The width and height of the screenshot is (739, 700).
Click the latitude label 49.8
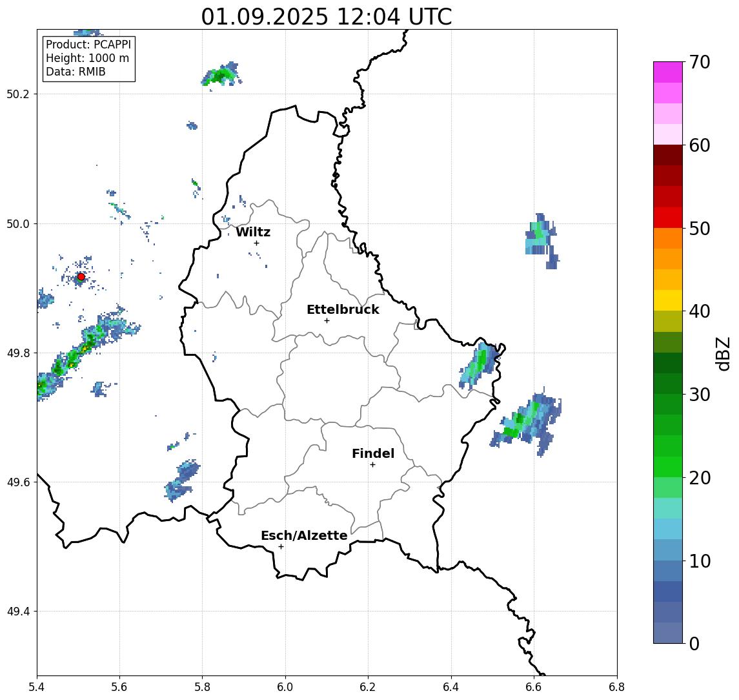(x=18, y=353)
